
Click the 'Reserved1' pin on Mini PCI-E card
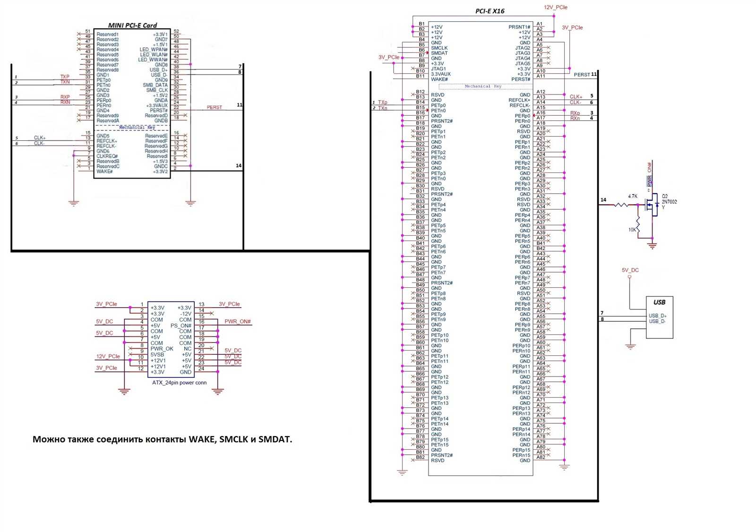coord(108,34)
